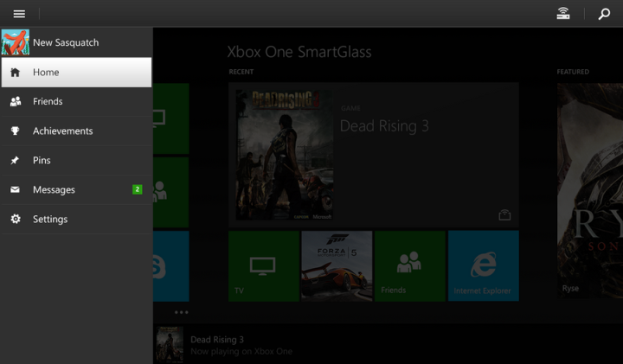623x364 pixels.
Task: Open the Messages menu item
Action: [76, 189]
